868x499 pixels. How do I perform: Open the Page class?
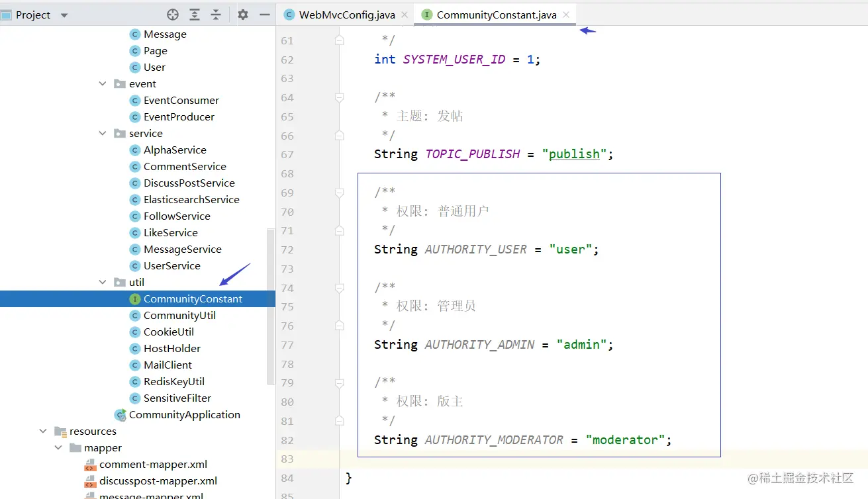coord(156,51)
